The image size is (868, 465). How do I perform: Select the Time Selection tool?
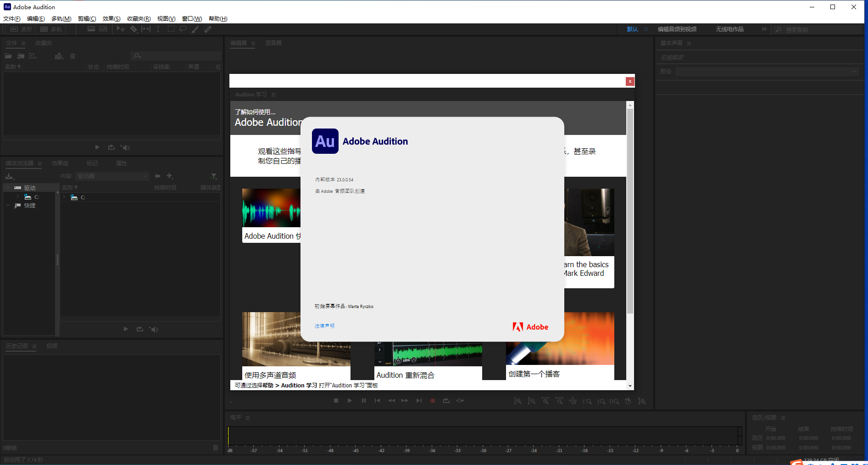point(158,28)
